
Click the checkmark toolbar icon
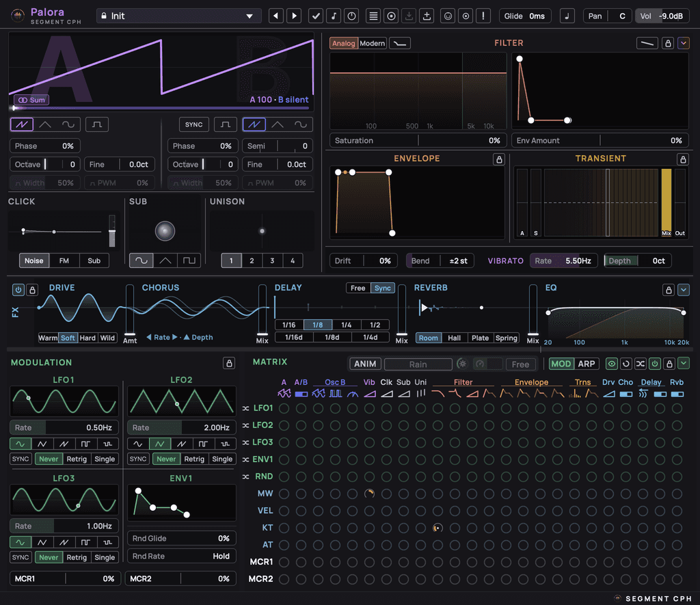[x=316, y=16]
